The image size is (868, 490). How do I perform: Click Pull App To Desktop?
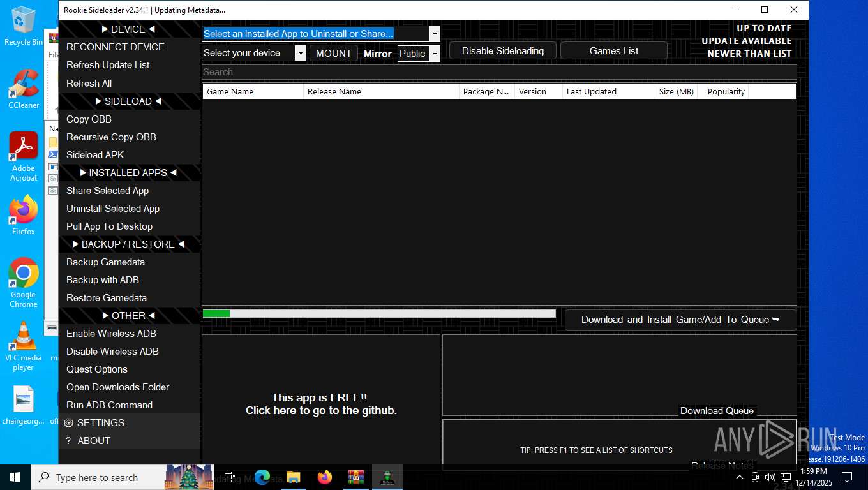pyautogui.click(x=129, y=226)
